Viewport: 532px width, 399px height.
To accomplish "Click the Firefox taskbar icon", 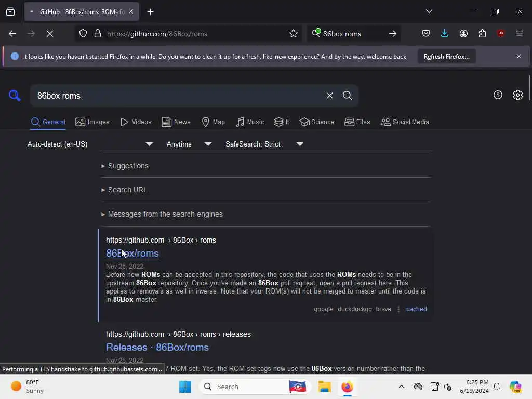I will tap(347, 387).
